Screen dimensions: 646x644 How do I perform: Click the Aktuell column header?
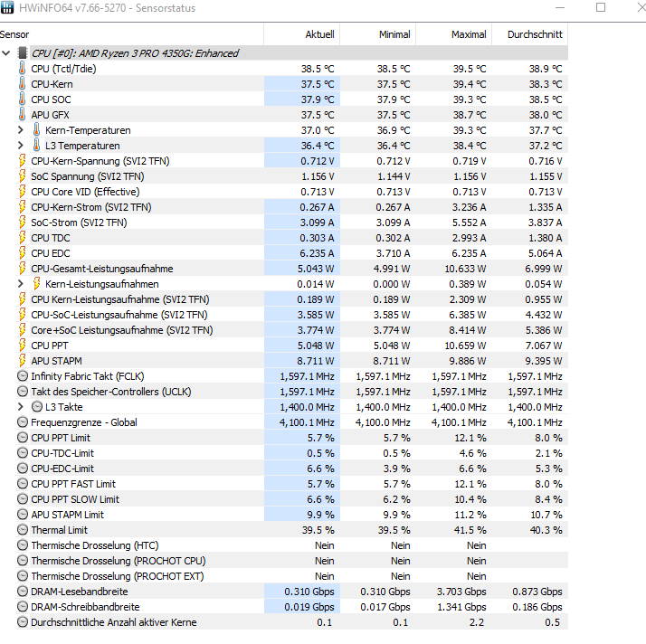pyautogui.click(x=301, y=34)
